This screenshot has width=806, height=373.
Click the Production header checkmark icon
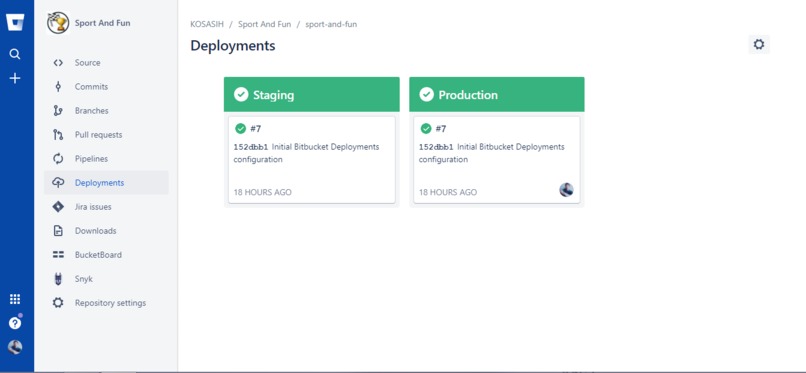coord(426,95)
